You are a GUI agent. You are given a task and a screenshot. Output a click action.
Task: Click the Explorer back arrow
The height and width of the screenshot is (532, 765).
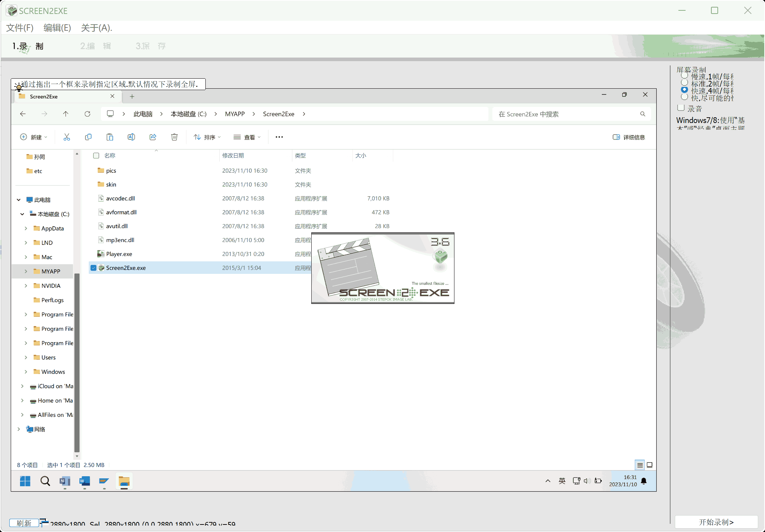coord(23,114)
